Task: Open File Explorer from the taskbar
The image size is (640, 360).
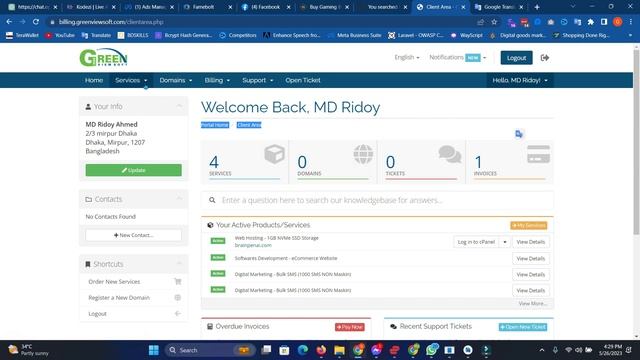Action: click(339, 350)
